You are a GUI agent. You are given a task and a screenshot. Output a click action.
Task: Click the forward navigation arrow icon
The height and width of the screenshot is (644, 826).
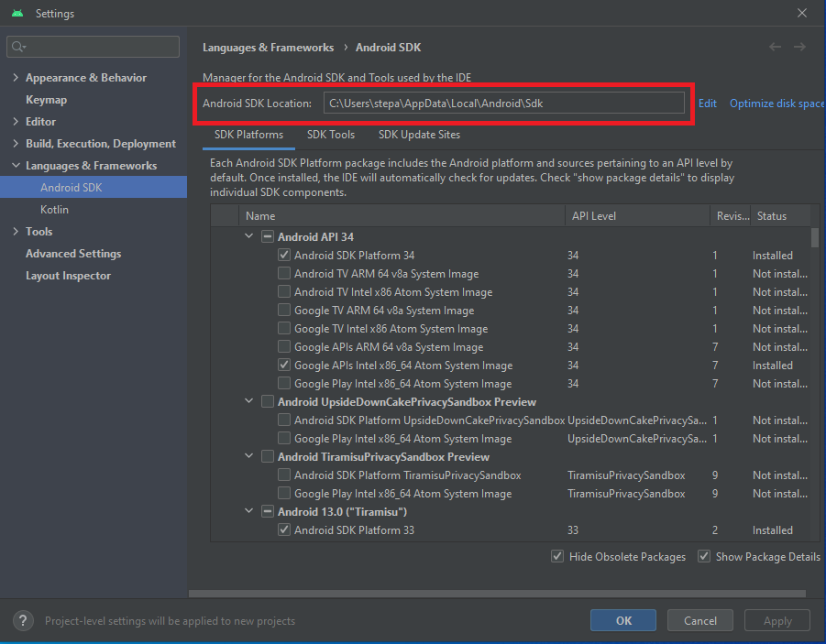coord(799,47)
